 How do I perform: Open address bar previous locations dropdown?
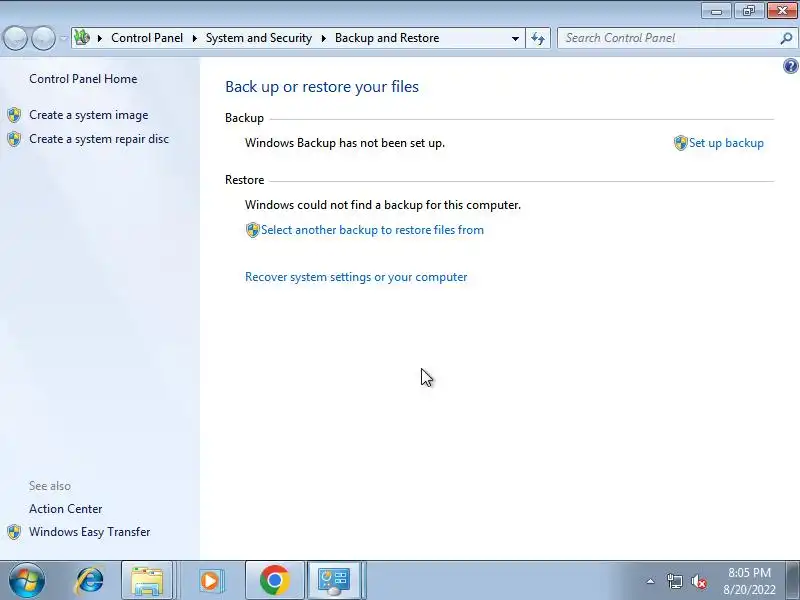click(515, 38)
